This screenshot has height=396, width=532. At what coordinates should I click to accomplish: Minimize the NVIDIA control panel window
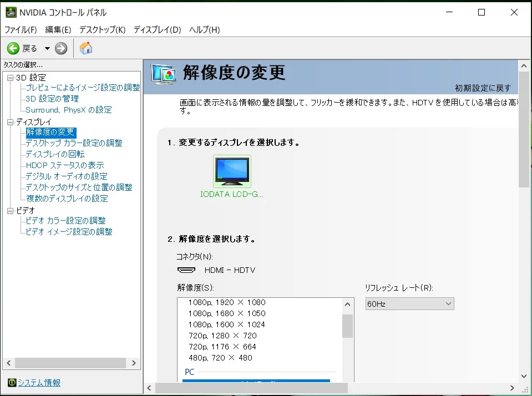(449, 13)
